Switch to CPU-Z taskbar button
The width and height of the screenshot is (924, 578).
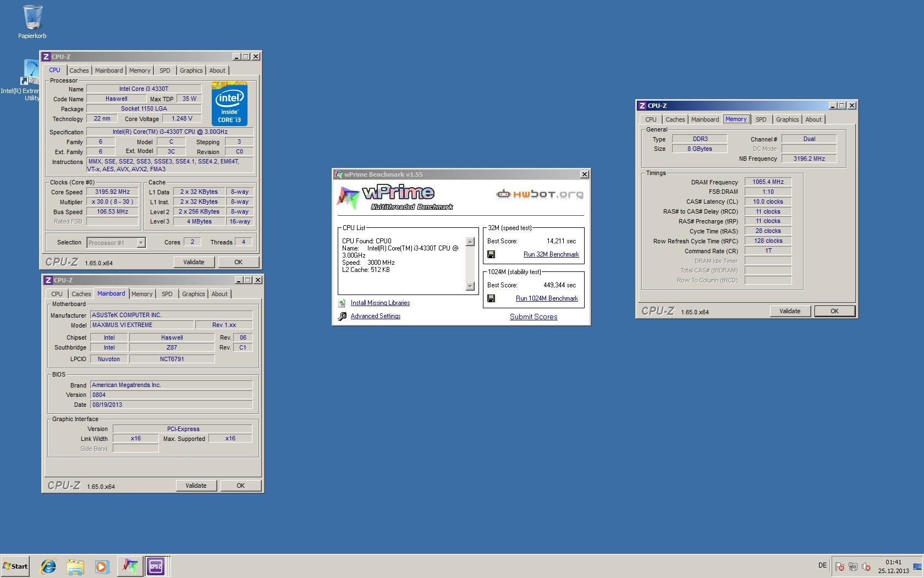156,566
